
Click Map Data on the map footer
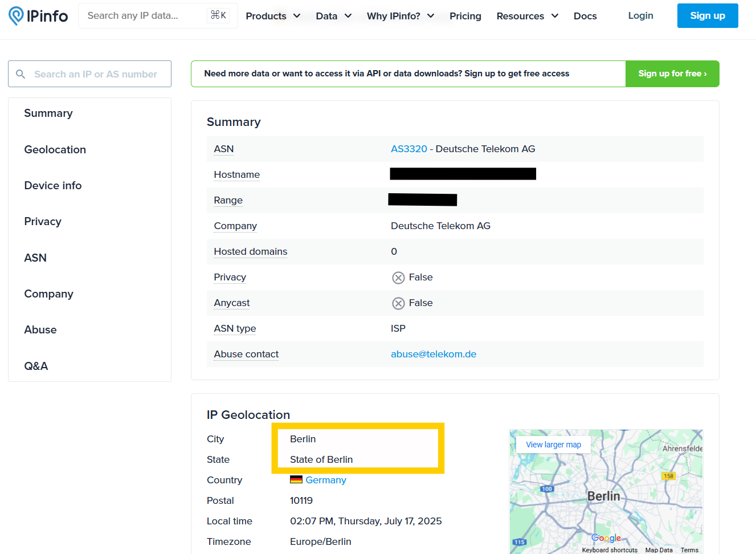pyautogui.click(x=659, y=550)
